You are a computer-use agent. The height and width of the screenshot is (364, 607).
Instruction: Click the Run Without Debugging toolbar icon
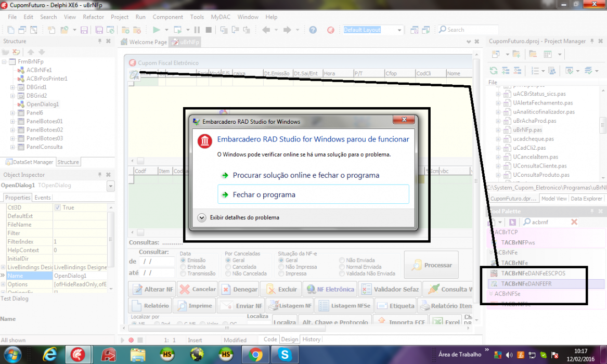[x=178, y=30]
